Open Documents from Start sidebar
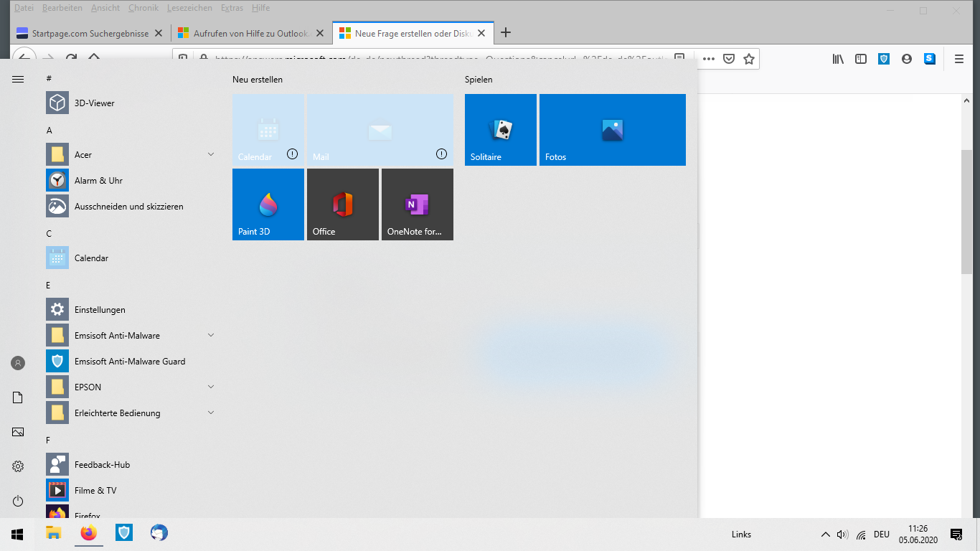Viewport: 980px width, 551px height. [18, 397]
